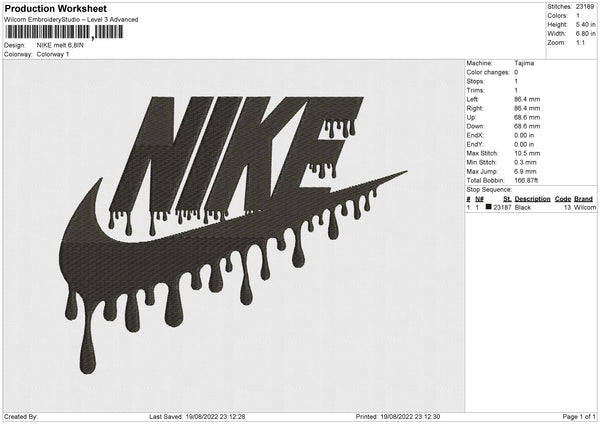Screen dimensions: 600x424
Task: Click the "Description" column header
Action: coord(532,199)
